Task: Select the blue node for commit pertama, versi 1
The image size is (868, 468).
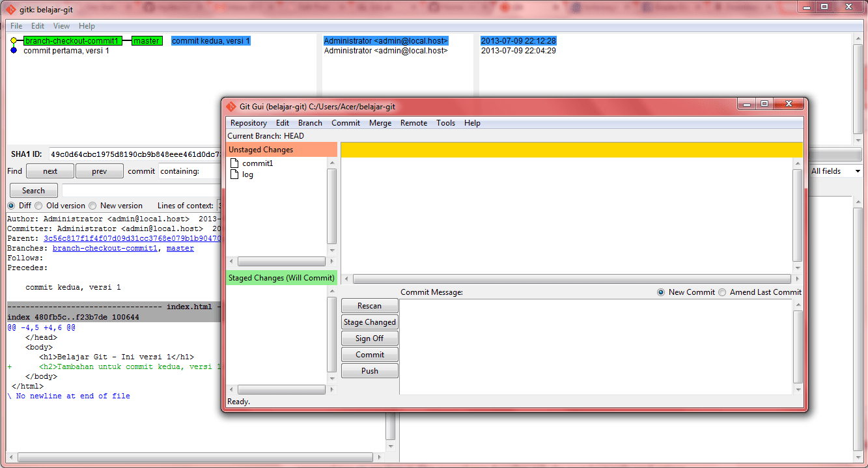Action: 14,51
